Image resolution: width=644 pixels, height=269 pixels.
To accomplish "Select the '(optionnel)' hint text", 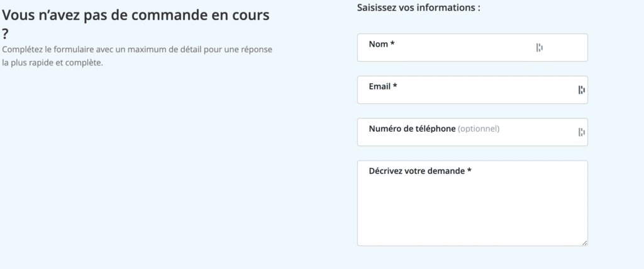I will pos(479,129).
